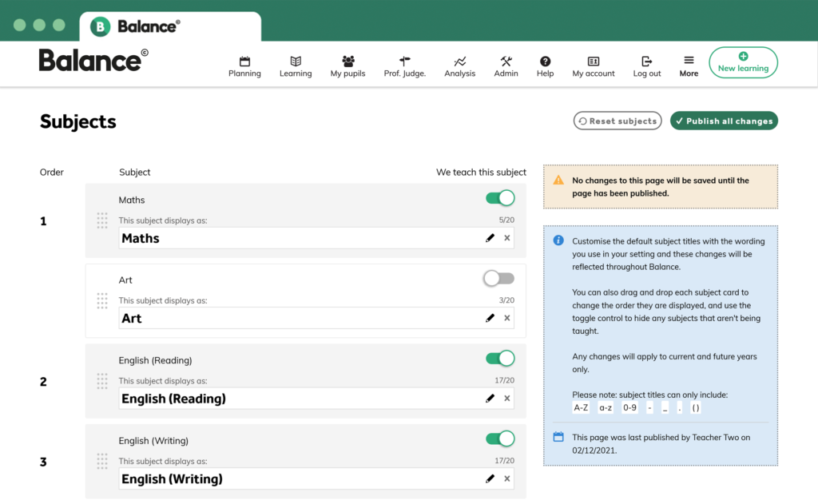Click the '( )' allowed characters tag
Image resolution: width=818 pixels, height=504 pixels.
(696, 408)
